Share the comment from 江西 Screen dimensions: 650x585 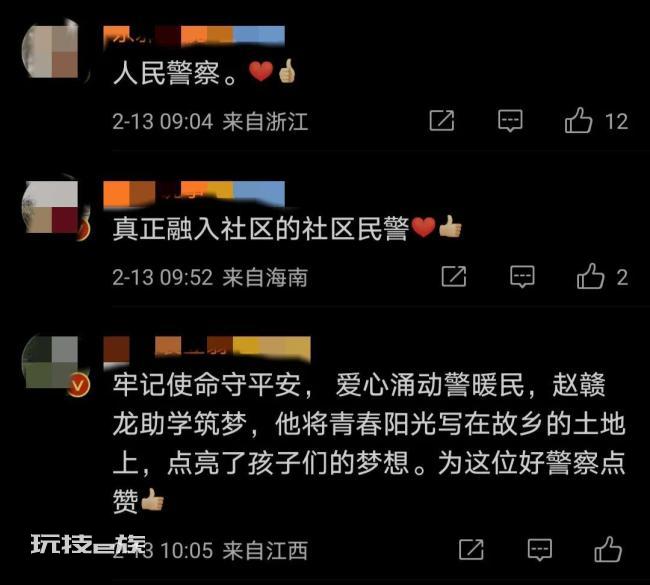471,549
